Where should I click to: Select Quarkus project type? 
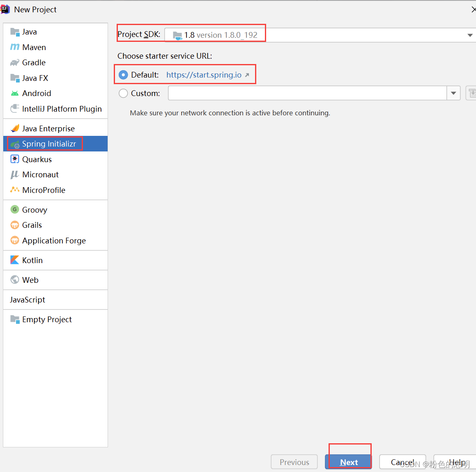click(x=55, y=159)
